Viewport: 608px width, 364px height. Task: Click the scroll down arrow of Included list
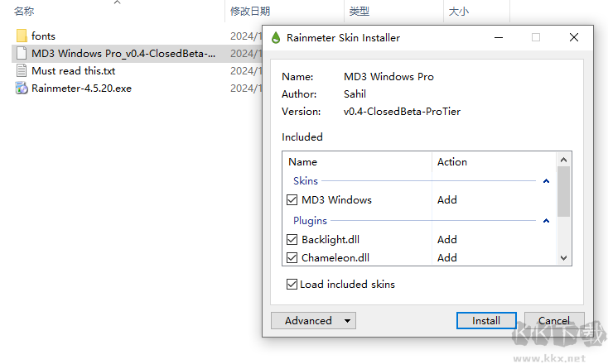pyautogui.click(x=564, y=258)
